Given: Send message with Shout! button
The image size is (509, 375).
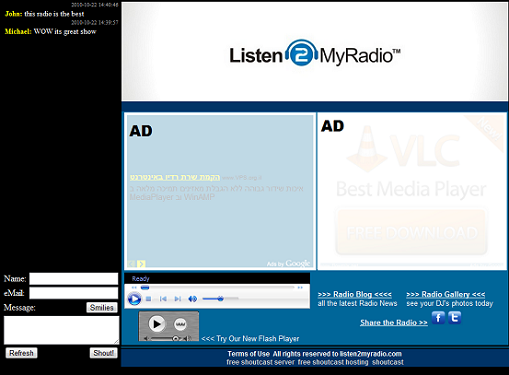Looking at the screenshot, I should click(x=104, y=353).
